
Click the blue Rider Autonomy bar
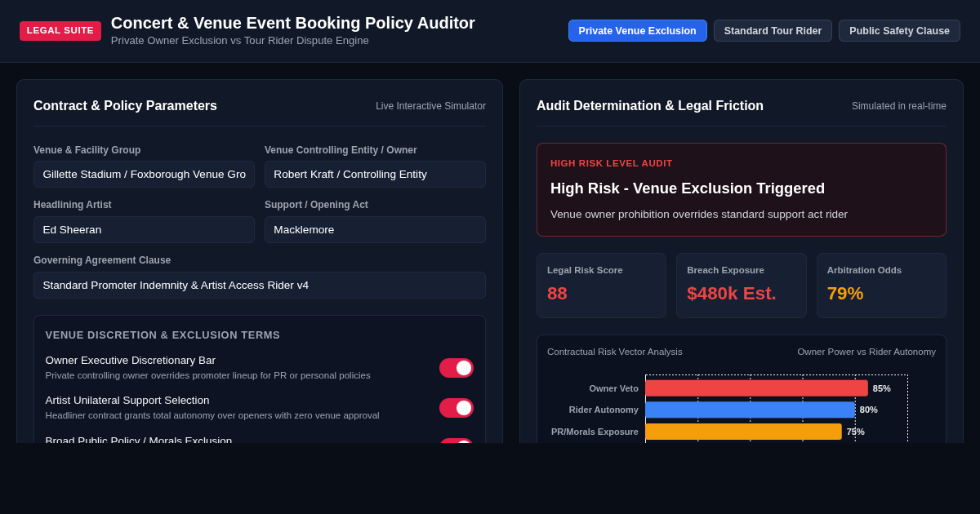(x=750, y=410)
